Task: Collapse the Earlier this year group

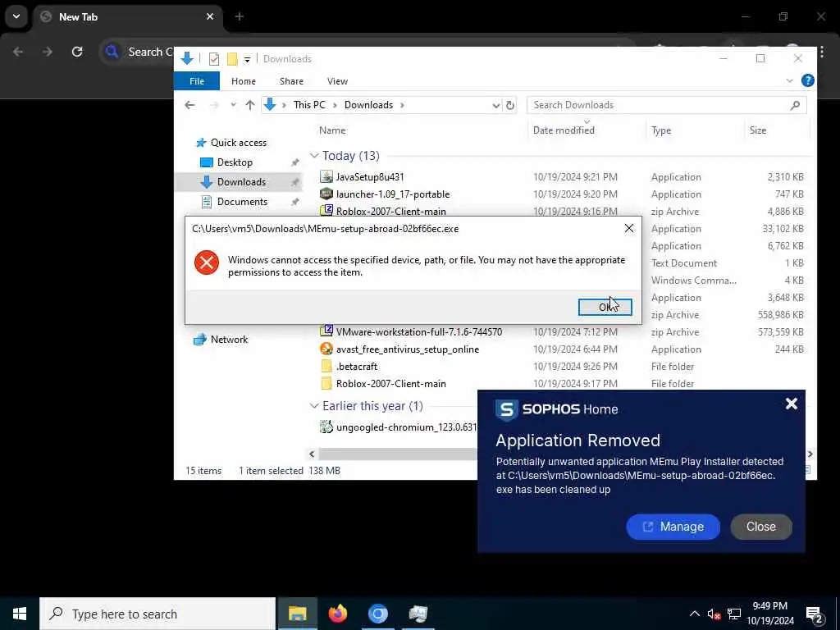Action: coord(314,406)
